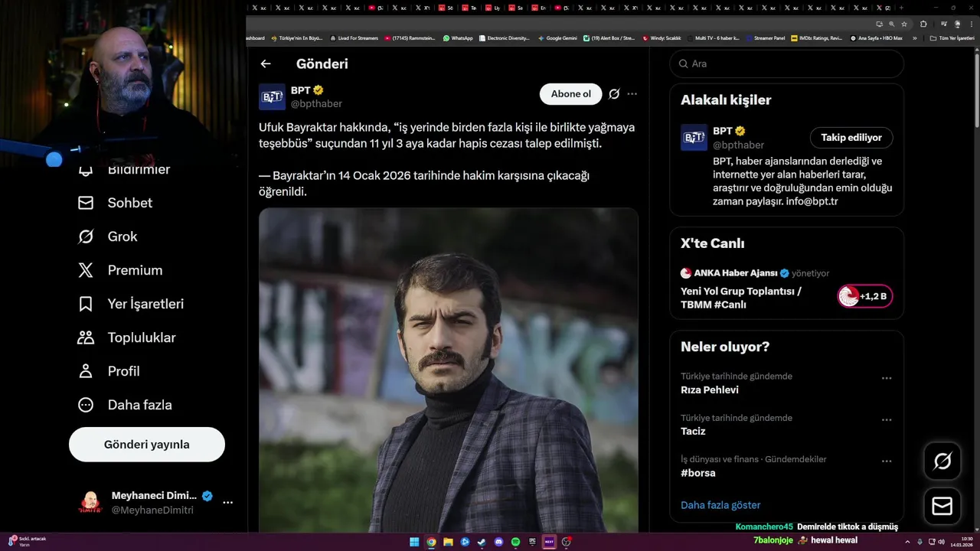Open the Ufuk Bayraktar post photo
The image size is (980, 551).
449,370
